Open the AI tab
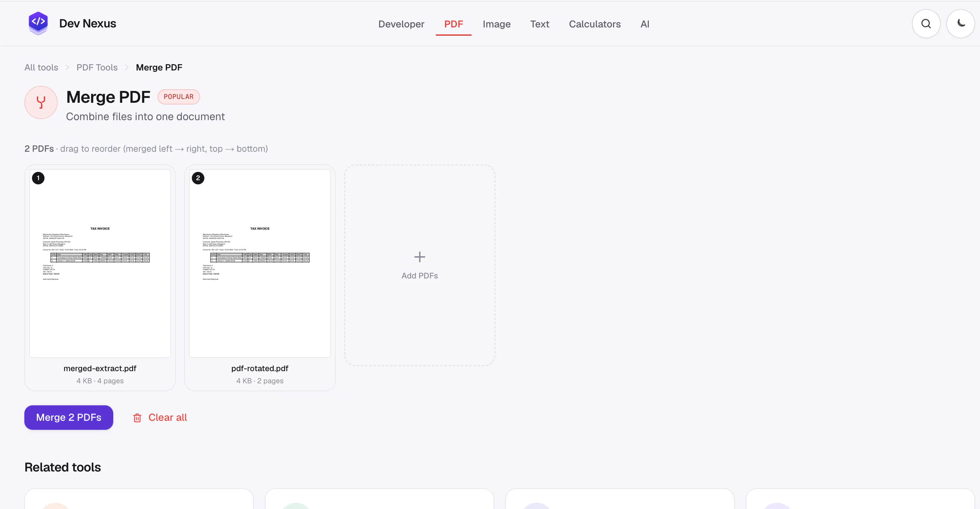The width and height of the screenshot is (980, 509). 645,24
